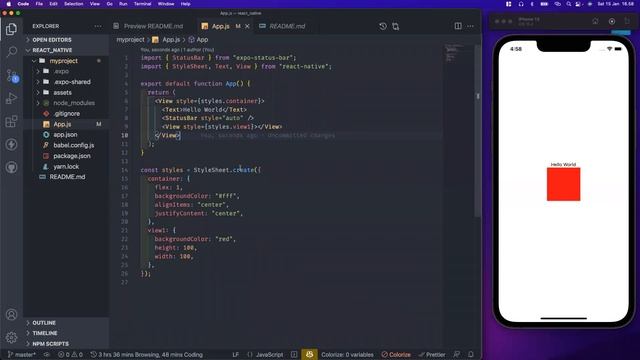Click the yellow highlighted status bar icon
Viewport: 640px width, 360px height.
309,354
